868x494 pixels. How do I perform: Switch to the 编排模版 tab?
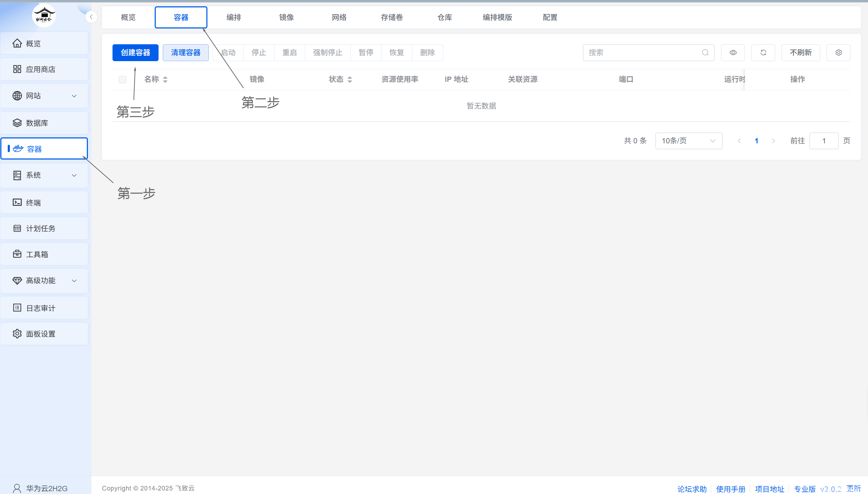pos(497,17)
